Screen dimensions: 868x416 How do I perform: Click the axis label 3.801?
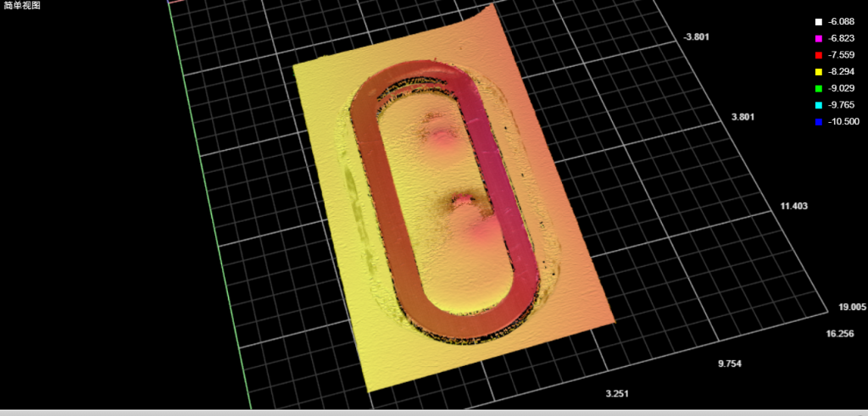tap(743, 117)
